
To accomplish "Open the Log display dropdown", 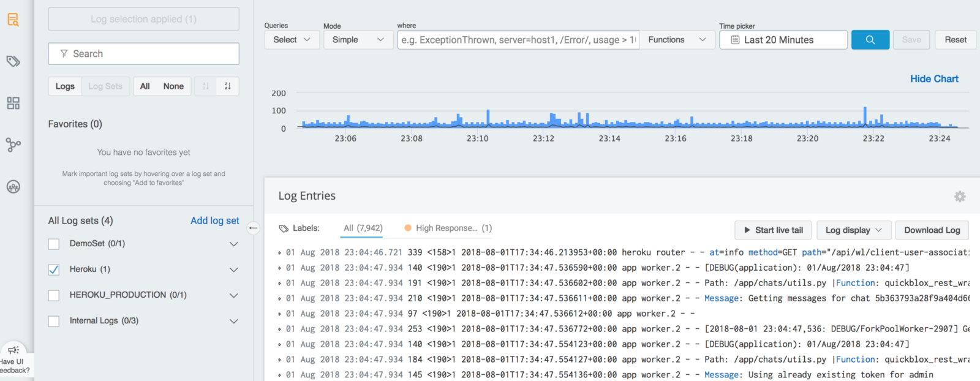I will 853,230.
